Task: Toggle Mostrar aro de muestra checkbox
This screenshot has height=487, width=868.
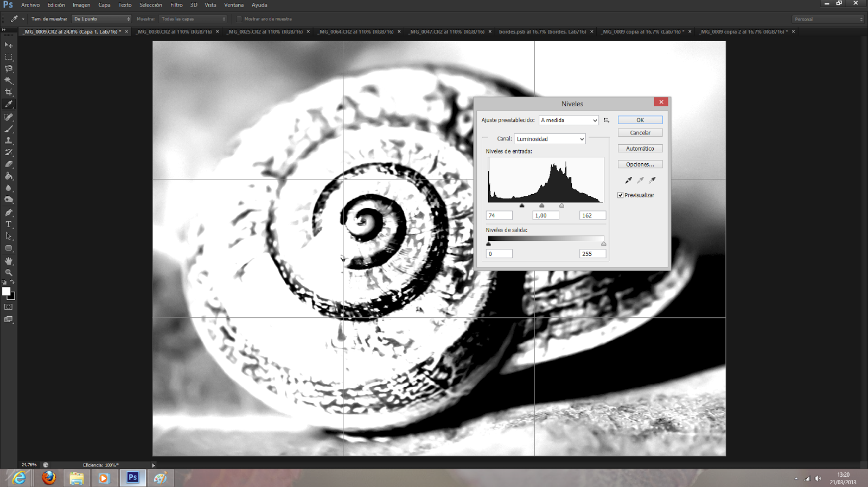Action: [x=239, y=19]
